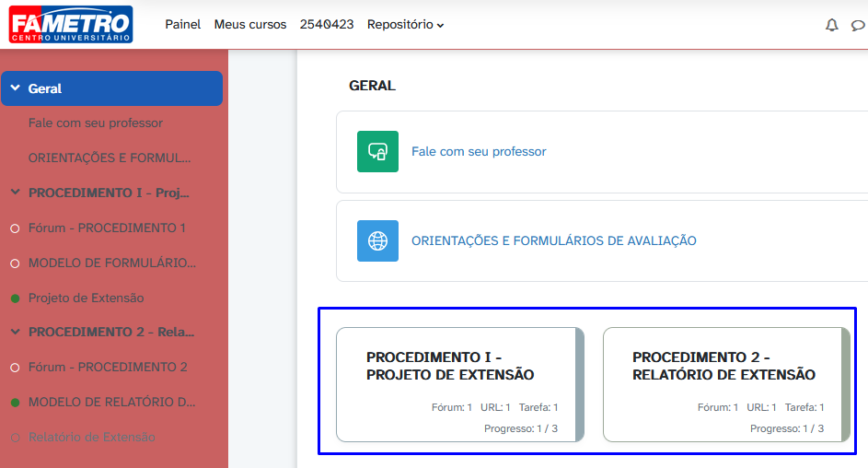Open the notifications bell
The width and height of the screenshot is (868, 468).
[831, 25]
